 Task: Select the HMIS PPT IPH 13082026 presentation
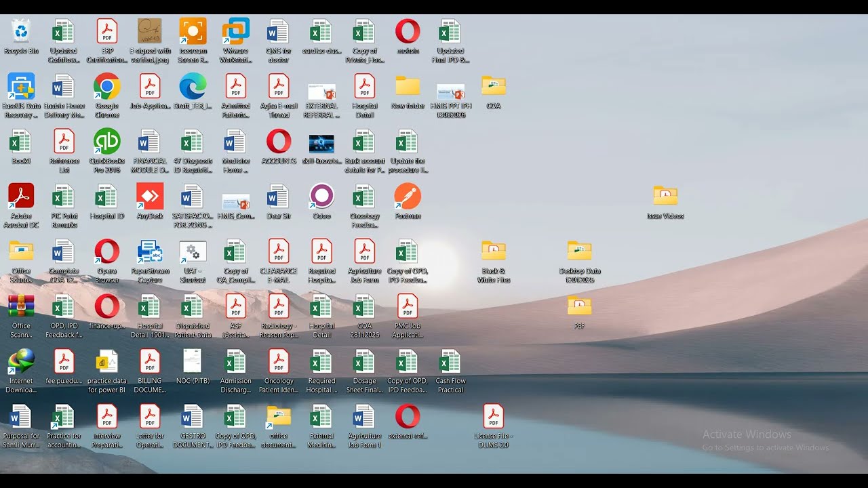coord(450,91)
